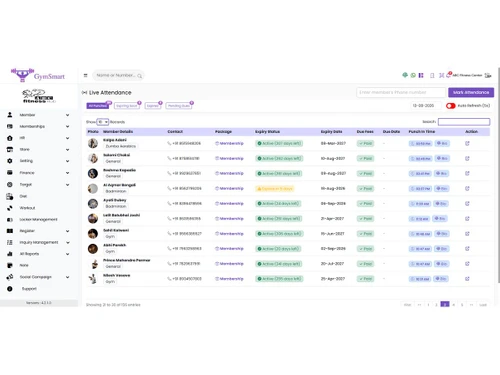500x375 pixels.
Task: Open the Show records count dropdown
Action: point(102,122)
